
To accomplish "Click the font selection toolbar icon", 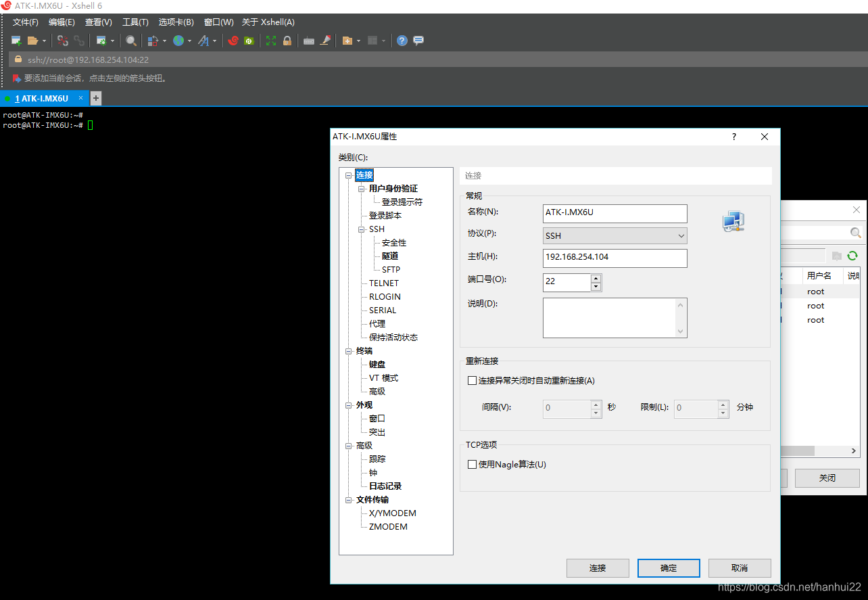I will pyautogui.click(x=204, y=41).
